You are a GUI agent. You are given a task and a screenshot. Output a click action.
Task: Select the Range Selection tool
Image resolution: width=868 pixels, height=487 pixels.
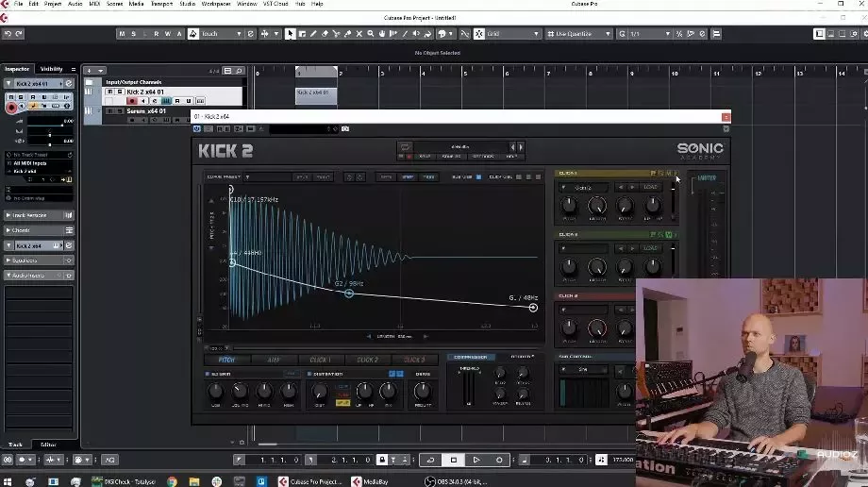pyautogui.click(x=302, y=34)
